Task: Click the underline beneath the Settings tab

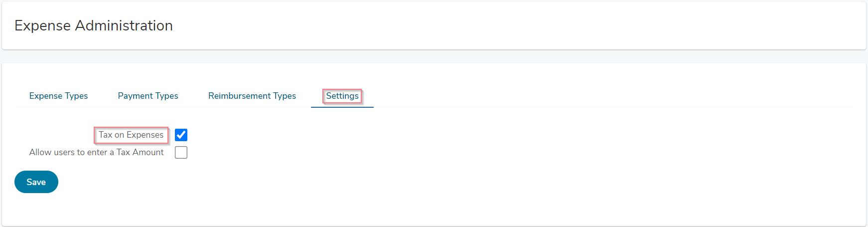Action: 342,107
